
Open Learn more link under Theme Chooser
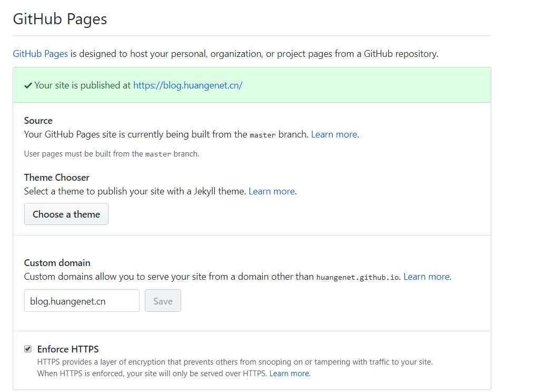click(x=272, y=191)
